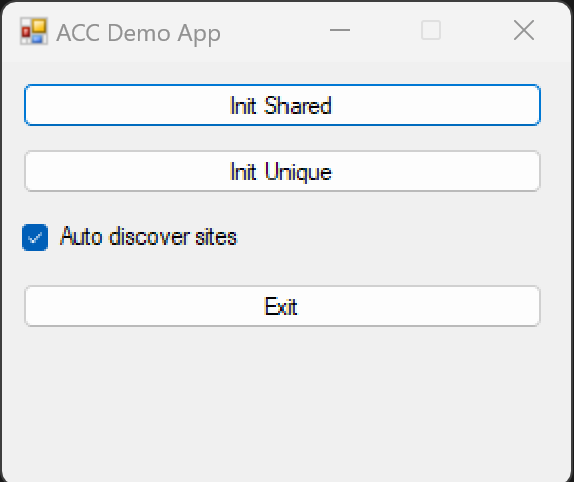Image resolution: width=574 pixels, height=482 pixels.
Task: Click the X icon in the title bar
Action: pos(524,30)
